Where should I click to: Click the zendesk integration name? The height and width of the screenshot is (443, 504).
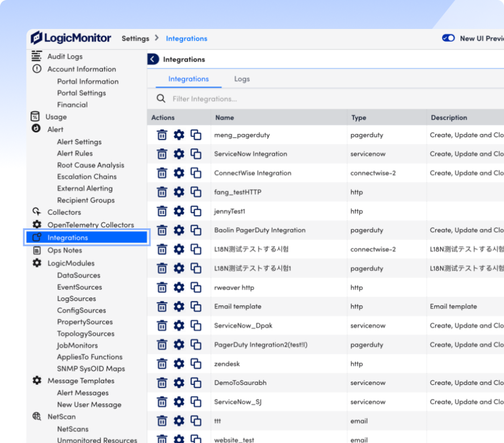[227, 364]
